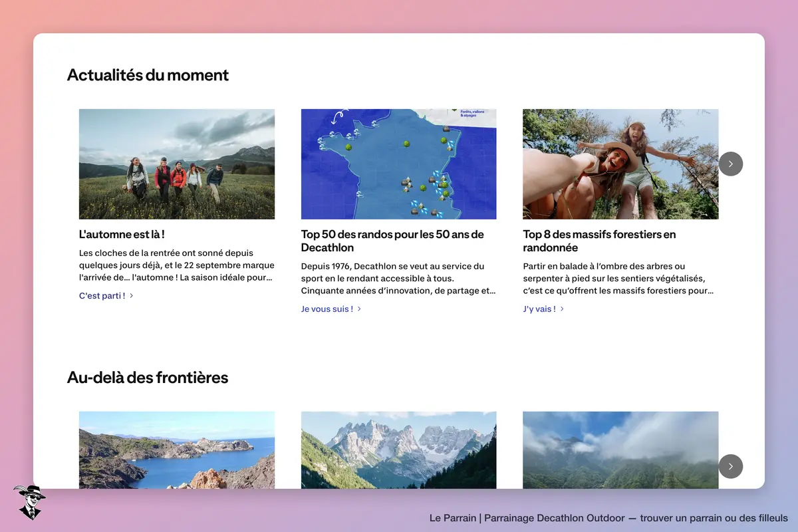
Task: Click the "Actualités du moment" heading
Action: point(148,75)
